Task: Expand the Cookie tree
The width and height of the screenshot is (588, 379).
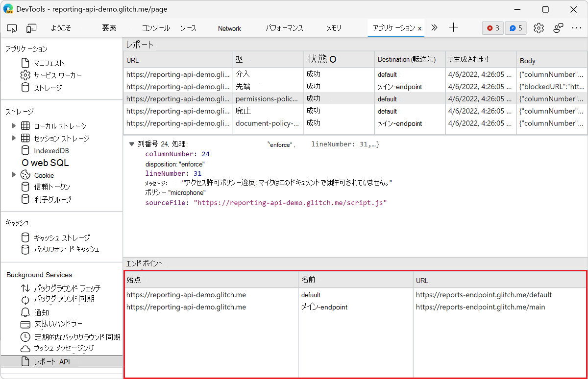Action: (14, 175)
